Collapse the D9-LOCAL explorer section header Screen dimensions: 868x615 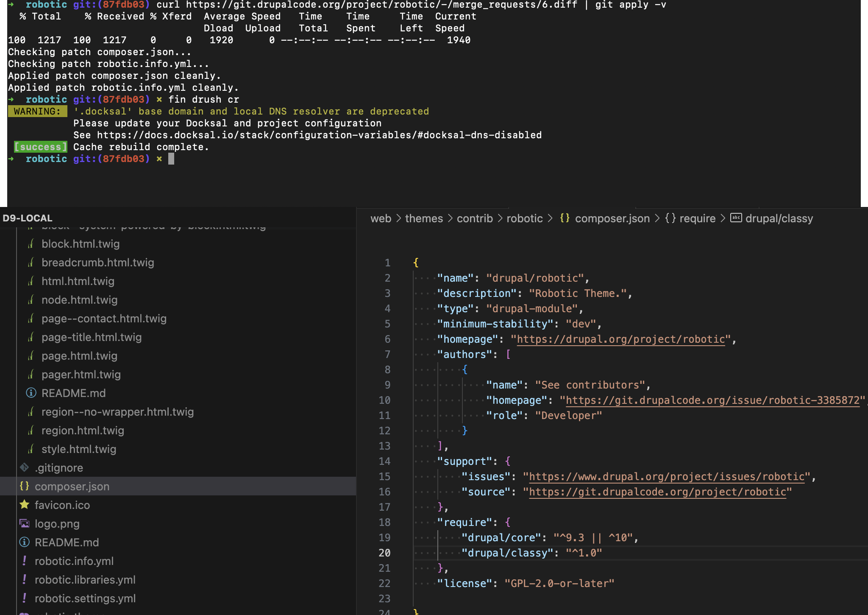(x=28, y=218)
